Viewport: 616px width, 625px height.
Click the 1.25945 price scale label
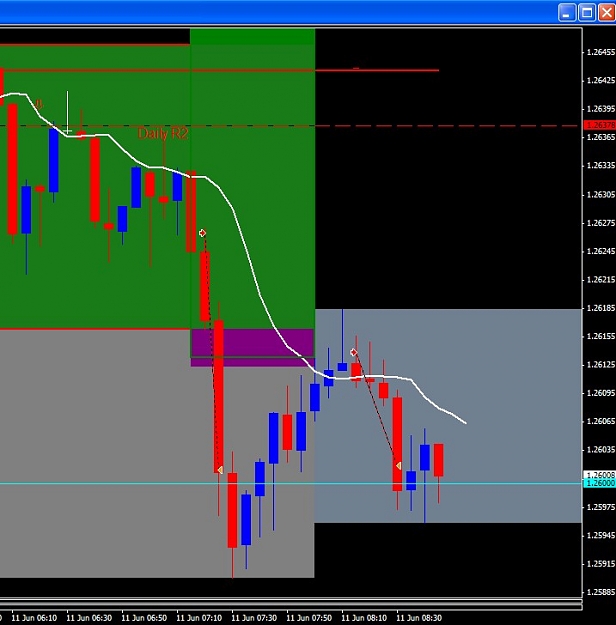click(x=601, y=535)
